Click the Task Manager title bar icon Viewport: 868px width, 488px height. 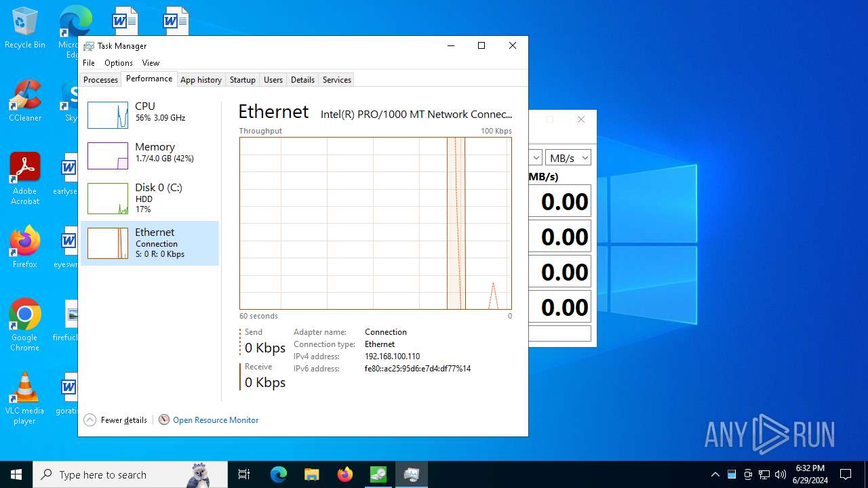click(89, 46)
